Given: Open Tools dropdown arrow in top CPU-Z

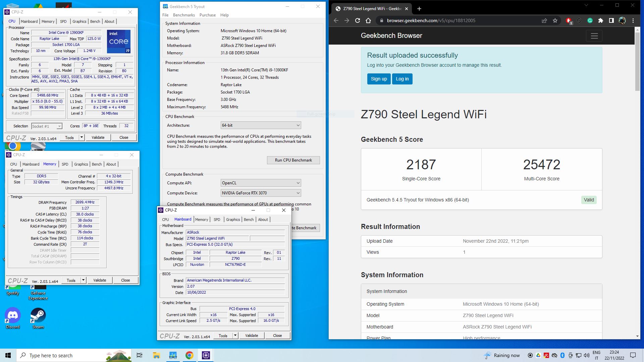Looking at the screenshot, I should 82,137.
